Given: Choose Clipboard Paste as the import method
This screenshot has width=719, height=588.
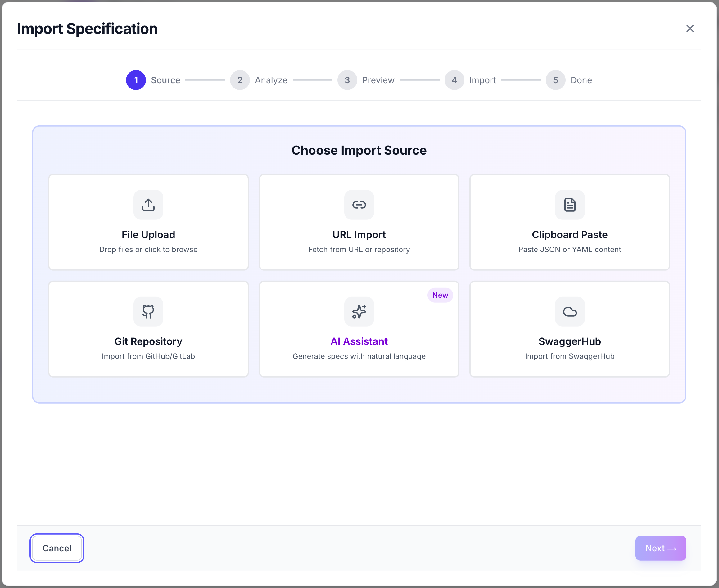Looking at the screenshot, I should coord(569,222).
